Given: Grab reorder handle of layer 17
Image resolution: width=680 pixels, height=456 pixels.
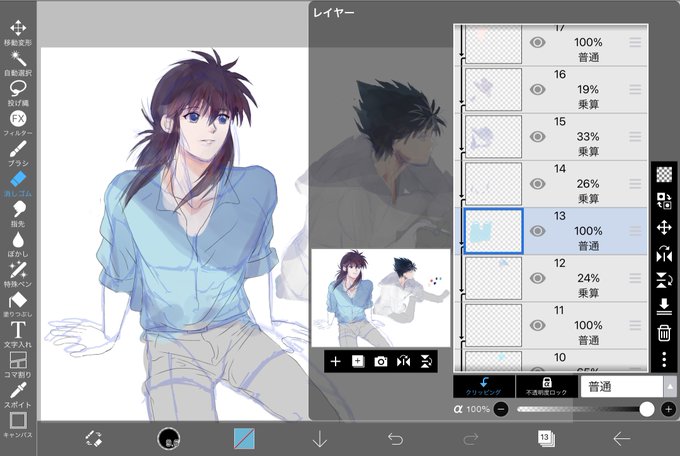Looking at the screenshot, I should coord(635,42).
